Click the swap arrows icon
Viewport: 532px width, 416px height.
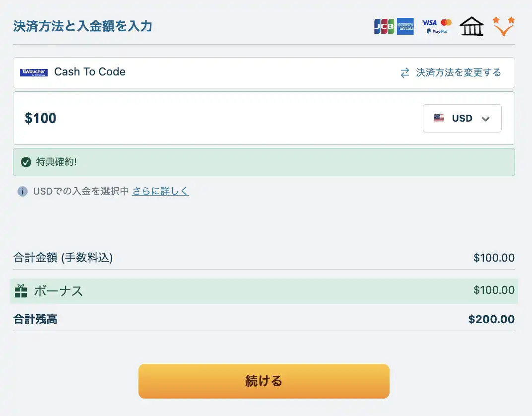(x=405, y=73)
